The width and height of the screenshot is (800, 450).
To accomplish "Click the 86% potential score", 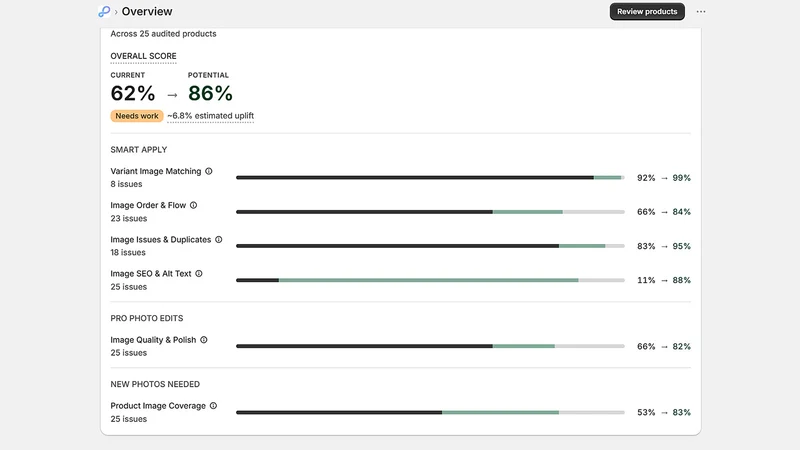I will (x=210, y=93).
